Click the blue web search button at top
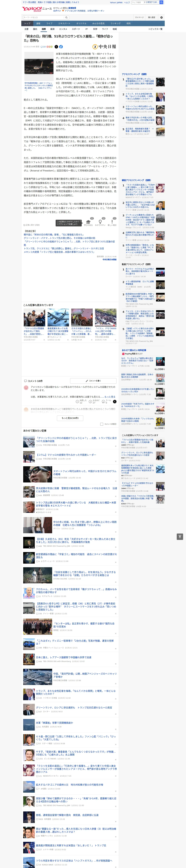 [x=161, y=2]
